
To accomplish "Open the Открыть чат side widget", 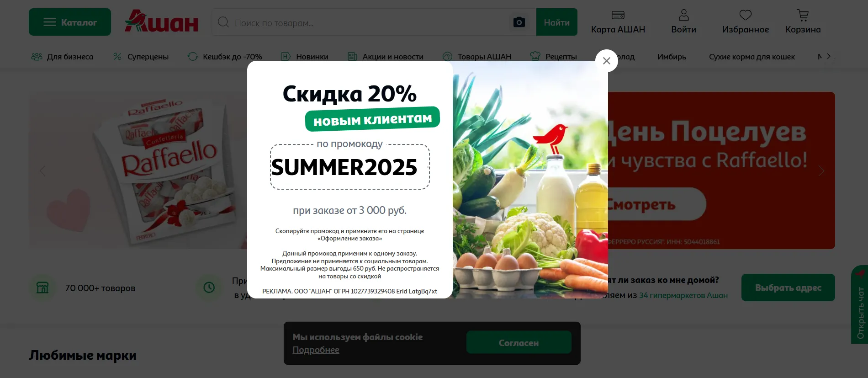I will (x=860, y=304).
